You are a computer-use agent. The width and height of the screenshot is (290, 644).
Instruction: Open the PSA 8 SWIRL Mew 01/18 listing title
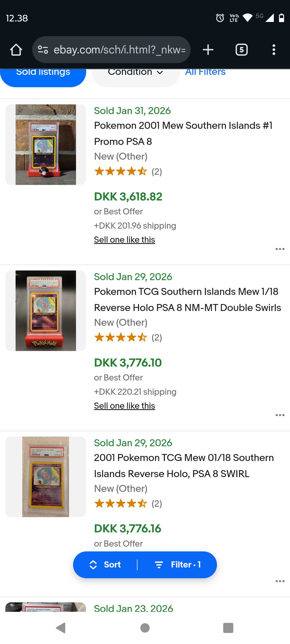point(184,466)
